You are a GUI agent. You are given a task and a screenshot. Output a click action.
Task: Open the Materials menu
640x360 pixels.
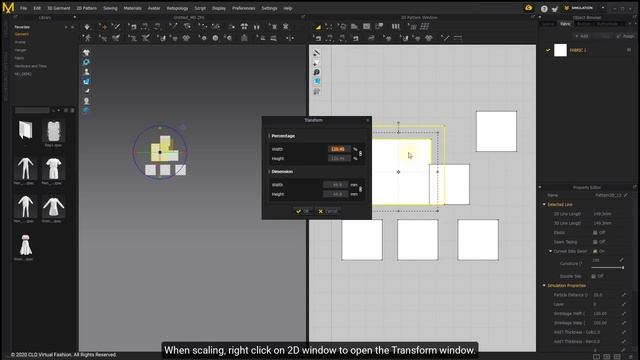(132, 8)
